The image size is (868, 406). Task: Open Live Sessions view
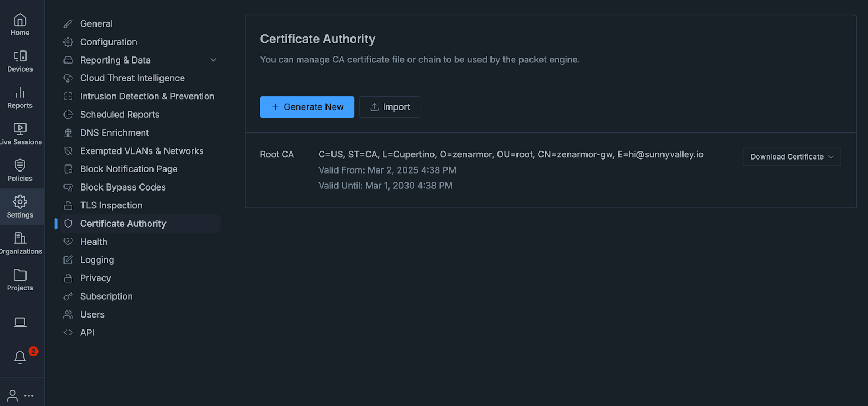pyautogui.click(x=20, y=134)
